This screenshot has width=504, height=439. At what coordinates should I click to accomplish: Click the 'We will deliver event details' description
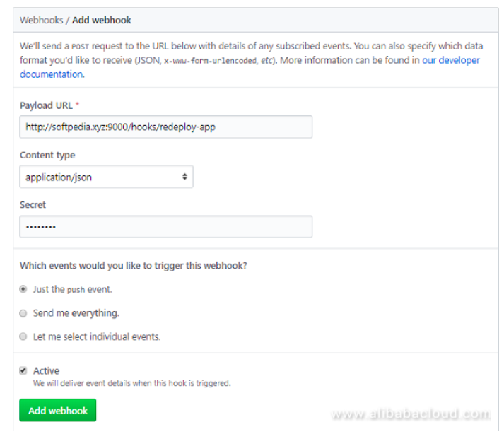[x=131, y=384]
